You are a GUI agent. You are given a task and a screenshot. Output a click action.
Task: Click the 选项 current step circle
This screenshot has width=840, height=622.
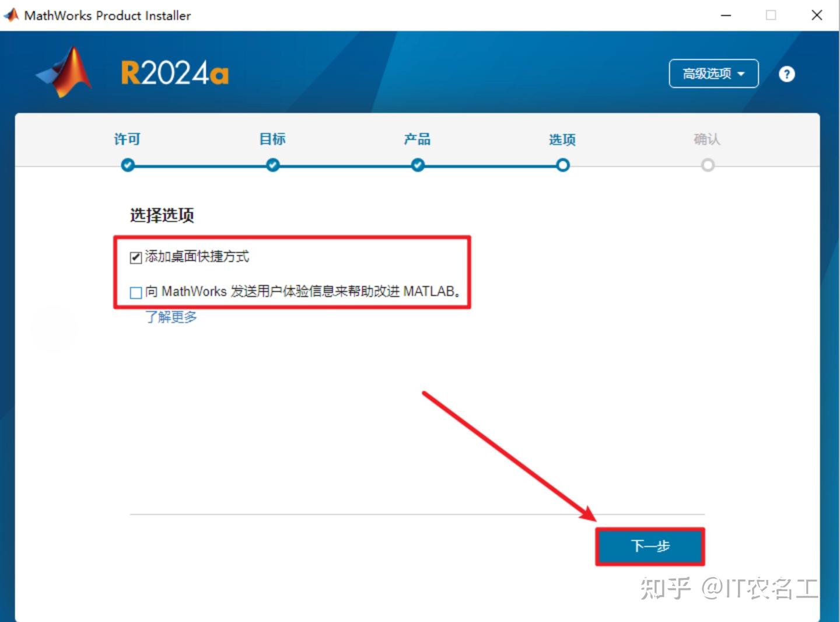(x=562, y=165)
